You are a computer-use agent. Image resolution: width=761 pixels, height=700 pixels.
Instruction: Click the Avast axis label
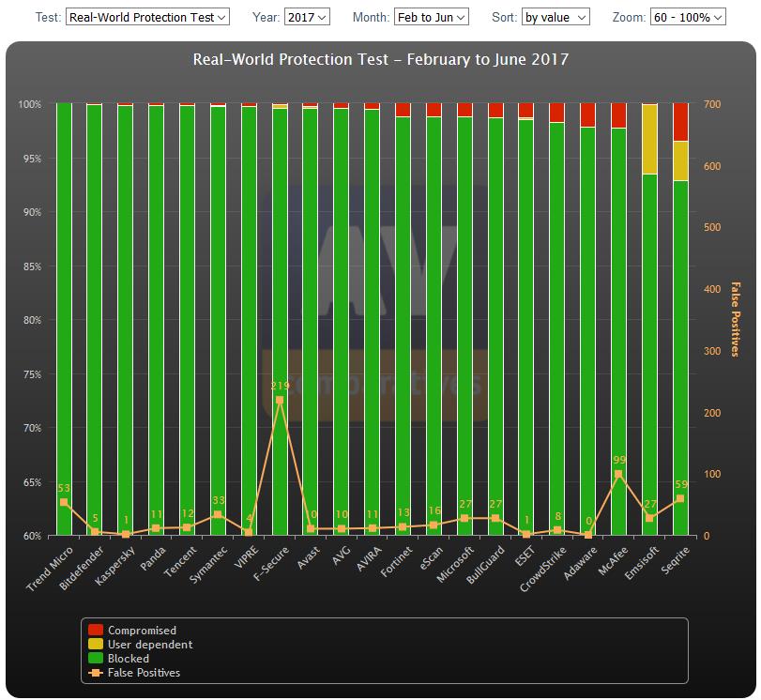[309, 557]
